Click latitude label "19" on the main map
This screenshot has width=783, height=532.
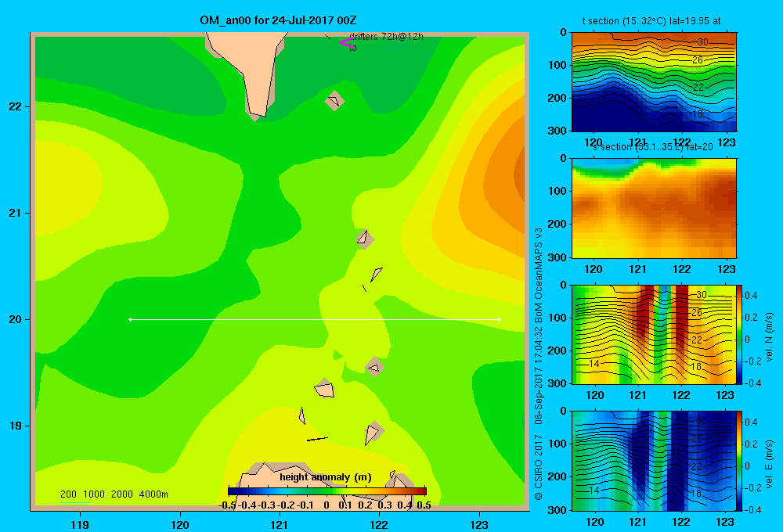click(16, 426)
